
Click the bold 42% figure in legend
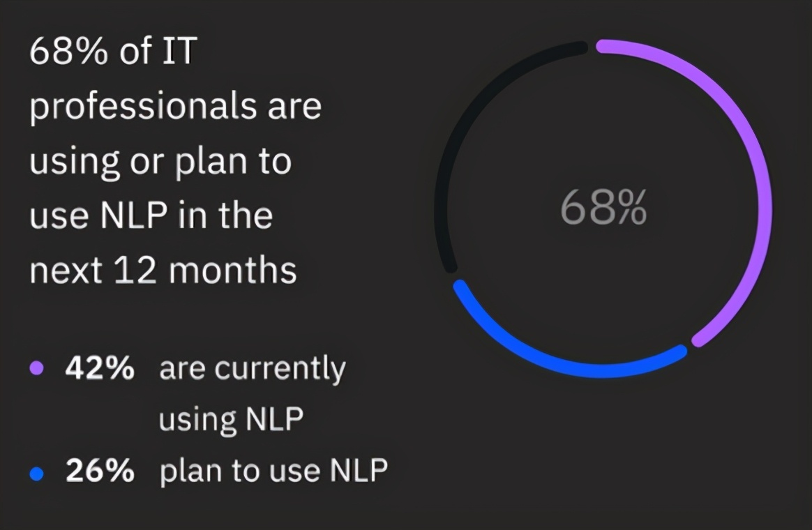click(x=100, y=368)
